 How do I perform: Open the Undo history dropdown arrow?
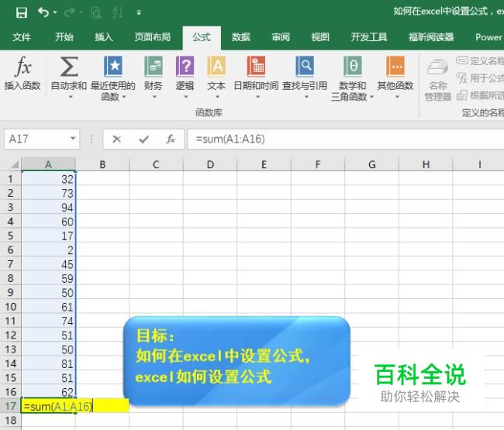click(x=55, y=12)
